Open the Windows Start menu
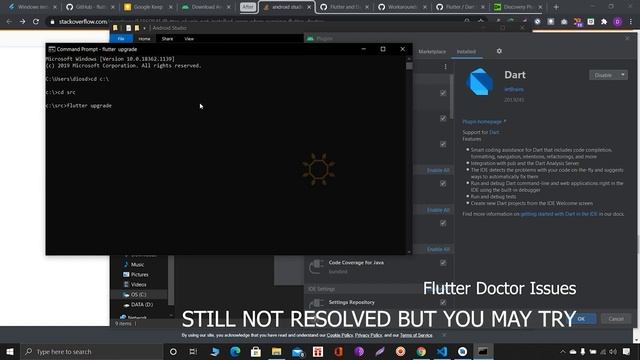 tap(10, 351)
